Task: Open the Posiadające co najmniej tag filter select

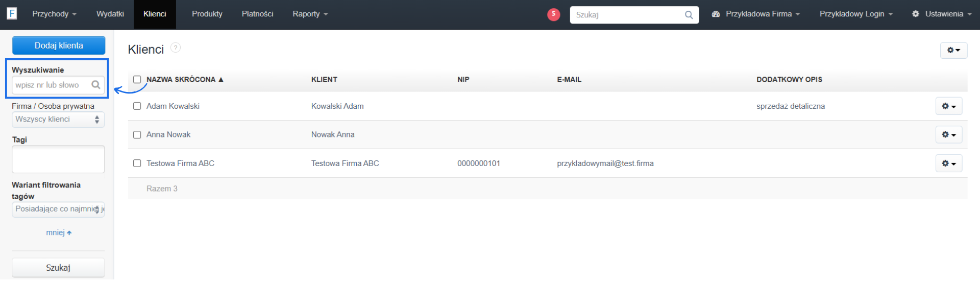Action: (x=58, y=209)
